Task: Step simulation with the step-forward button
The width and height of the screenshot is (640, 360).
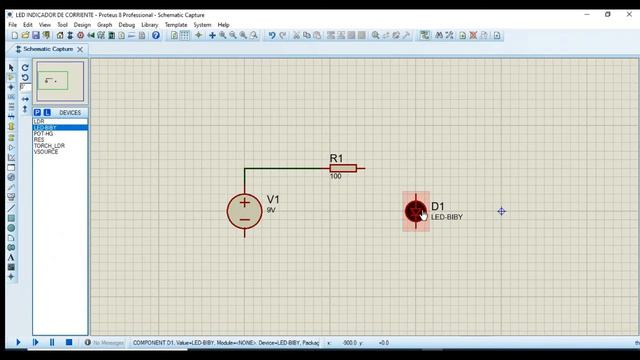Action: (x=36, y=342)
